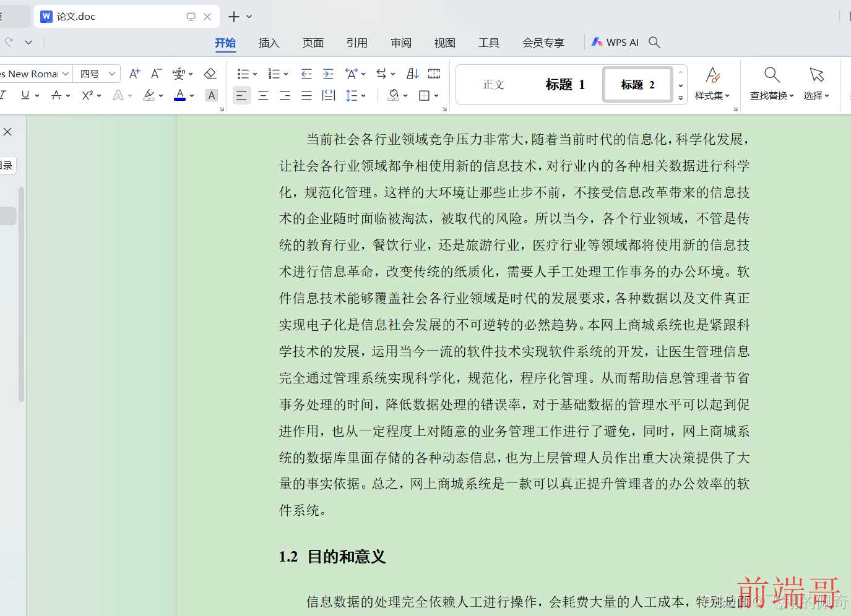The image size is (851, 616).
Task: Center-align the paragraph
Action: pyautogui.click(x=263, y=95)
